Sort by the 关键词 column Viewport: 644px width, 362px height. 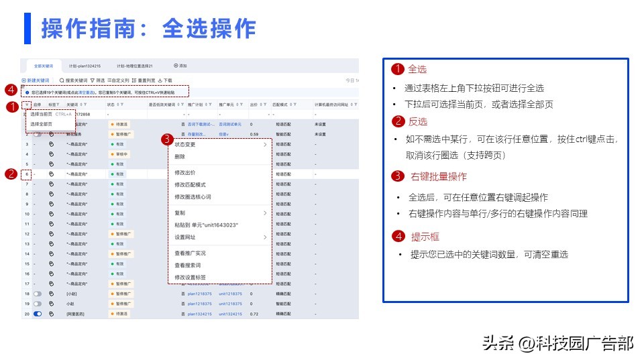pos(81,105)
